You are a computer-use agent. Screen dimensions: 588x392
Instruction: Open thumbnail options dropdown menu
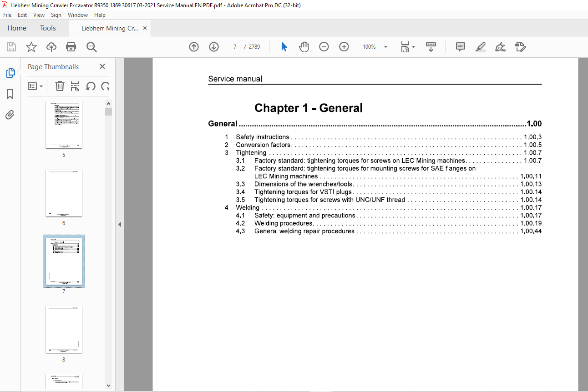(35, 86)
